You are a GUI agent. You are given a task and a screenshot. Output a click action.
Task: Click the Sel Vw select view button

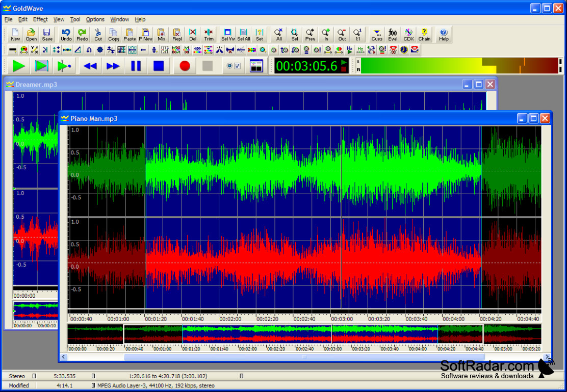(x=228, y=34)
